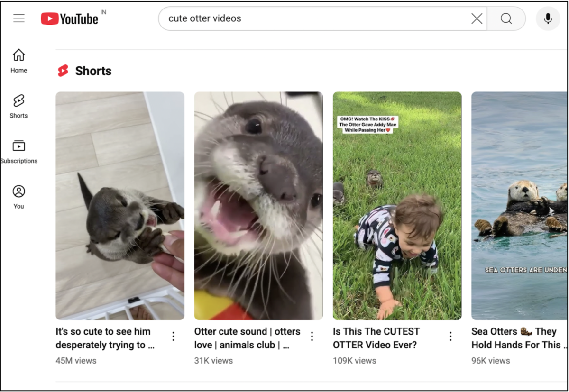
Task: Open 'Is This The CUTEST OTTER Video Ever?' title
Action: pos(376,338)
